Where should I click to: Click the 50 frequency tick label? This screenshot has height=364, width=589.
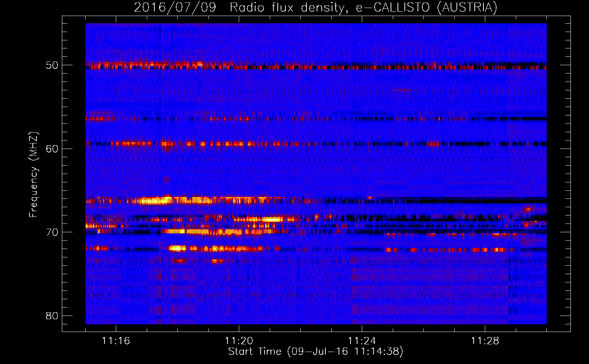(52, 65)
